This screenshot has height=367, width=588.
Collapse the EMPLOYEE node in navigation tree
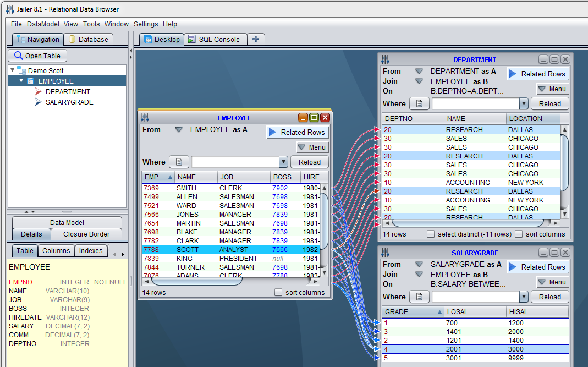pyautogui.click(x=21, y=81)
